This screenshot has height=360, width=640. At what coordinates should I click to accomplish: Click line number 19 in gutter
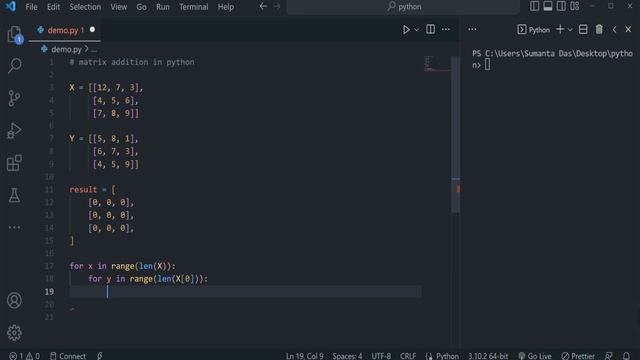point(49,292)
